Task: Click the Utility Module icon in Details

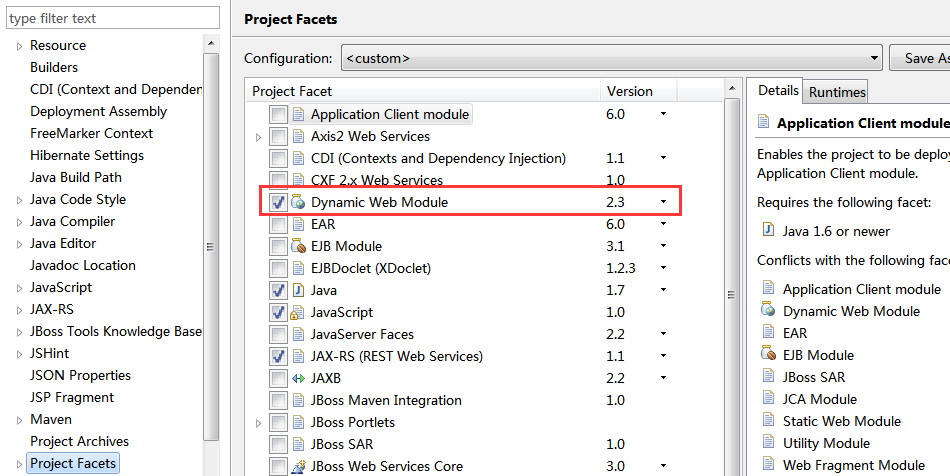Action: point(768,442)
